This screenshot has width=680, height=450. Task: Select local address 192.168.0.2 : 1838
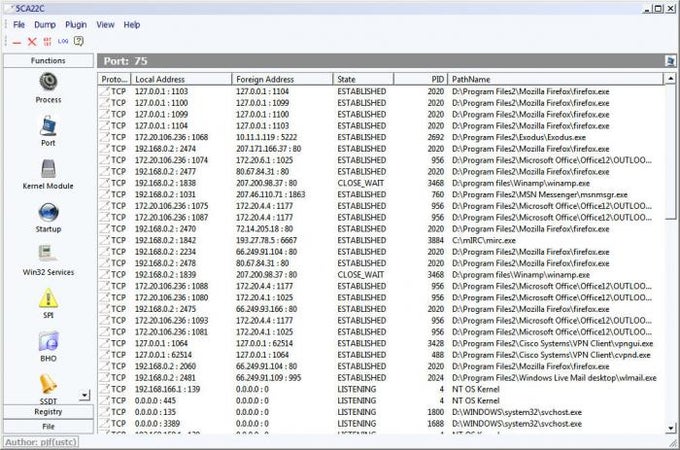click(x=165, y=183)
